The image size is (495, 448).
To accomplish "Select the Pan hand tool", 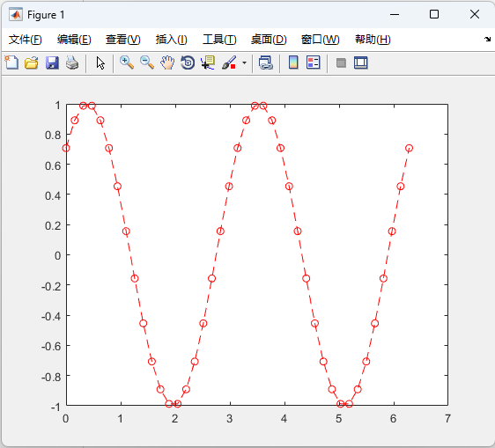I will click(x=167, y=62).
